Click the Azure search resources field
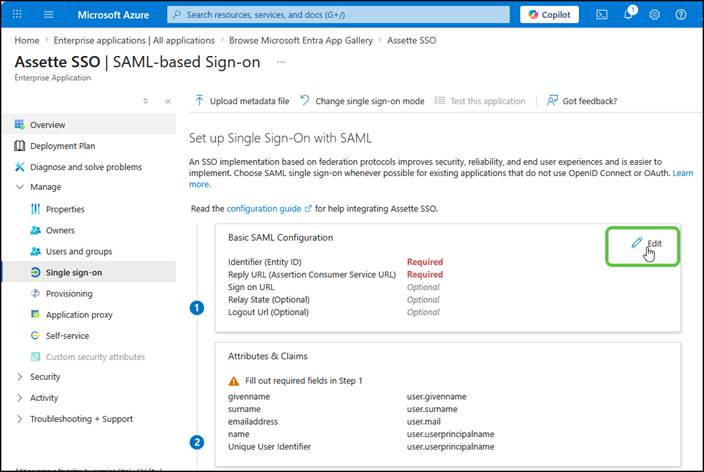 339,14
